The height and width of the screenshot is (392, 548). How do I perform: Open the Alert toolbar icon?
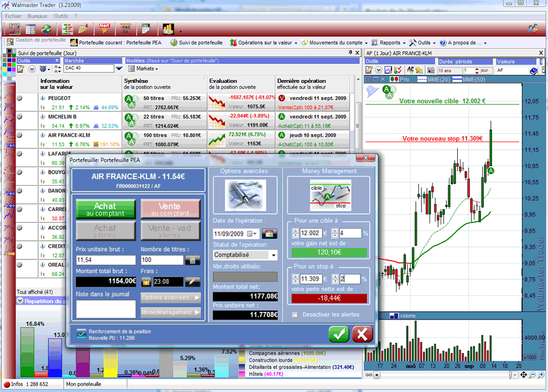(x=104, y=29)
